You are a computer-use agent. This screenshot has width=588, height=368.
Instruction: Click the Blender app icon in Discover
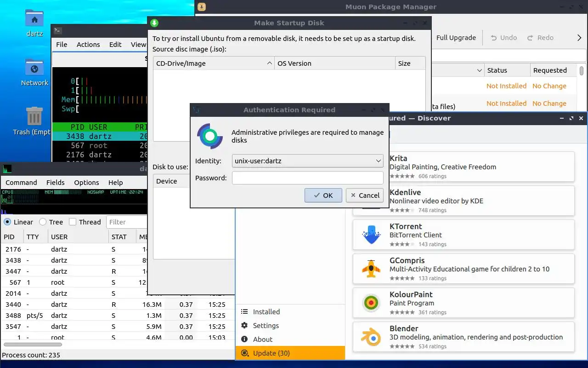pyautogui.click(x=371, y=337)
